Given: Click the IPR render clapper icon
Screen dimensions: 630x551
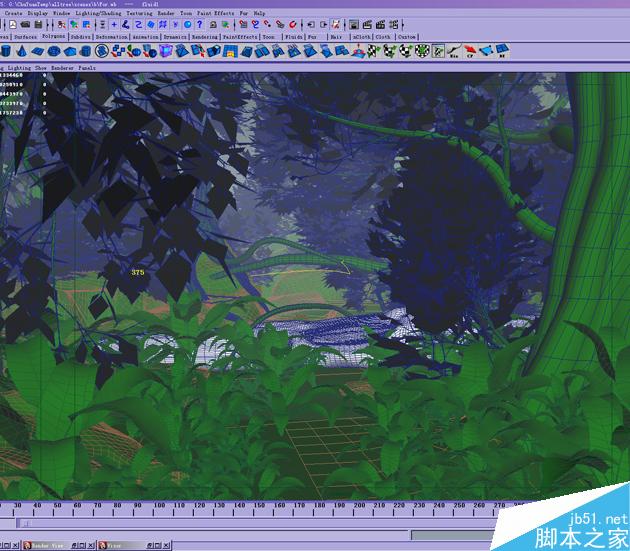Looking at the screenshot, I should (380, 25).
